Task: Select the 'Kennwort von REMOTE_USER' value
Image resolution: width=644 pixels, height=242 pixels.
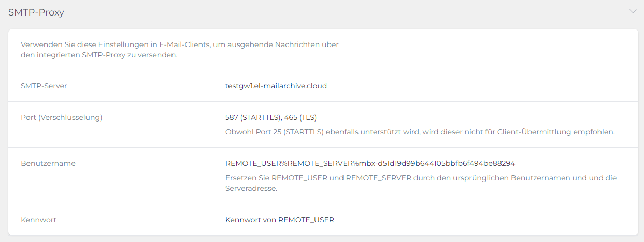Action: pyautogui.click(x=279, y=220)
